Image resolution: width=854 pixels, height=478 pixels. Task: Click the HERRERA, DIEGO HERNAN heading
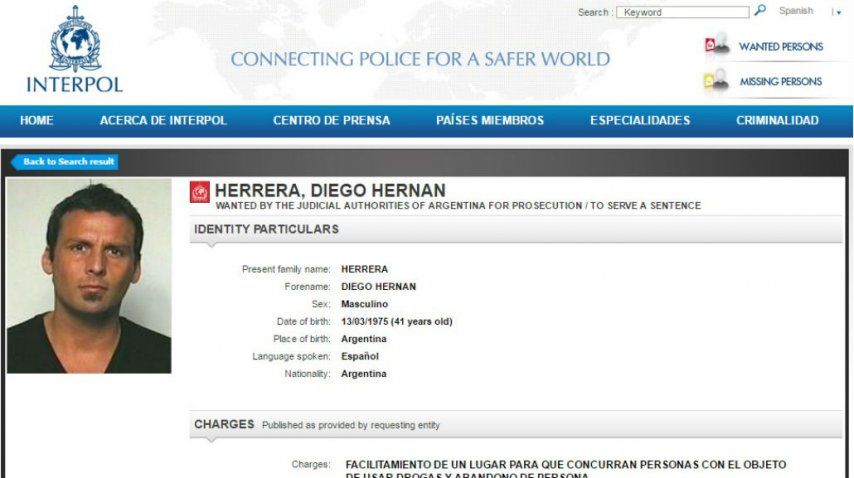pyautogui.click(x=330, y=191)
